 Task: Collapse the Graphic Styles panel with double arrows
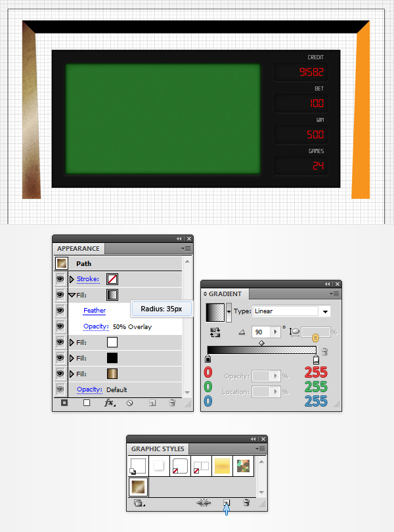click(253, 439)
